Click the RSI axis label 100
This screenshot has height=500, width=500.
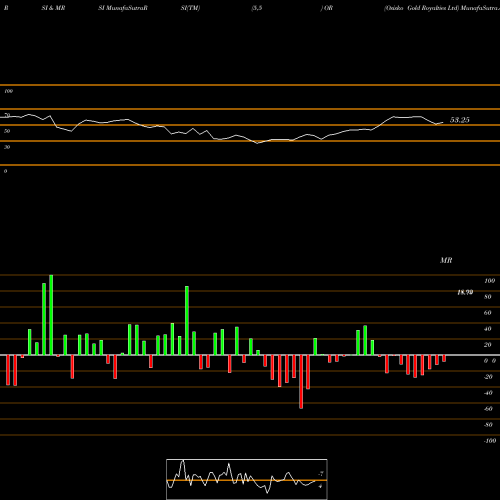pyautogui.click(x=8, y=91)
